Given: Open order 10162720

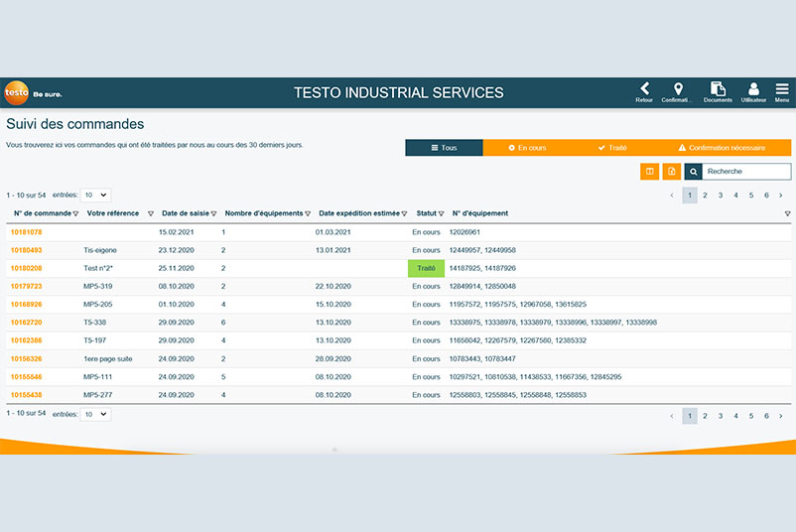Looking at the screenshot, I should (27, 323).
